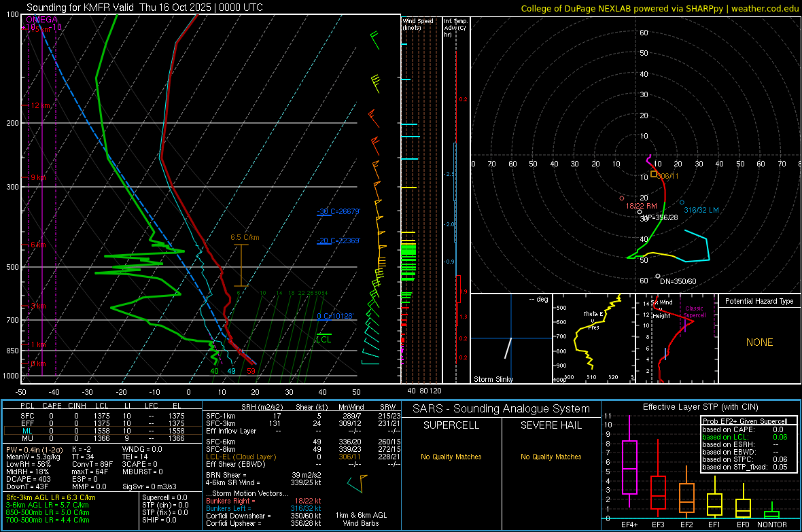
Task: Click the Theta E v Pres label
Action: 593,320
